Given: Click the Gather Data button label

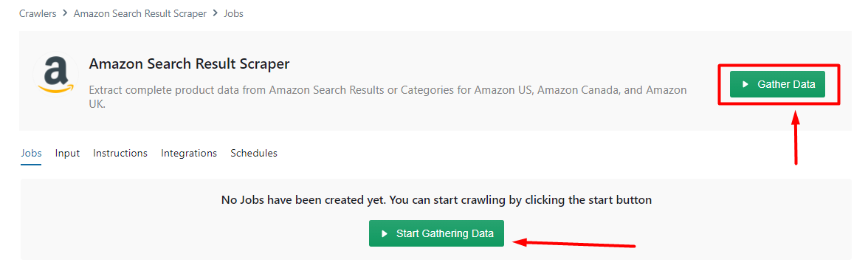Looking at the screenshot, I should coord(786,84).
